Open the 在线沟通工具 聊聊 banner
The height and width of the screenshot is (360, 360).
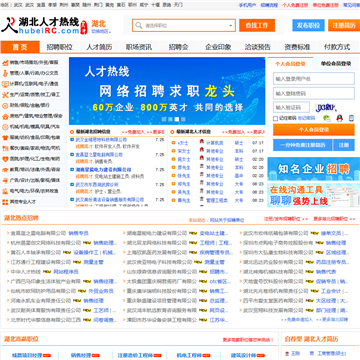click(x=314, y=195)
